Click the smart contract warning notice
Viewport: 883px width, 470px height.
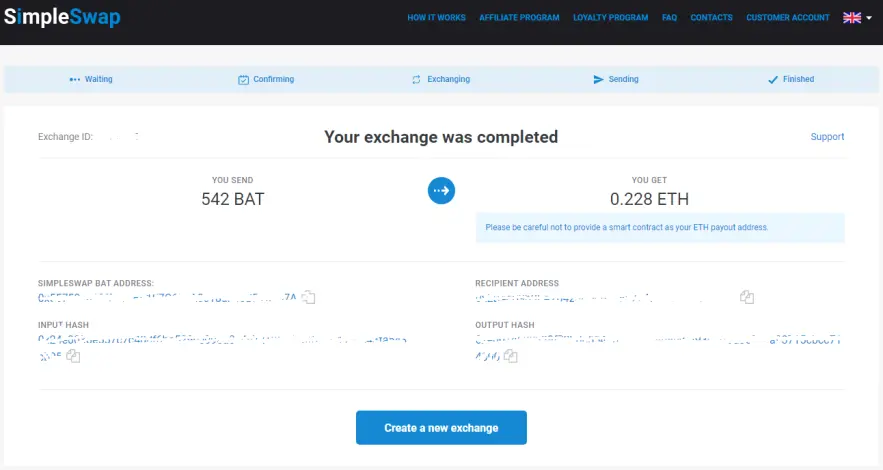(x=660, y=227)
